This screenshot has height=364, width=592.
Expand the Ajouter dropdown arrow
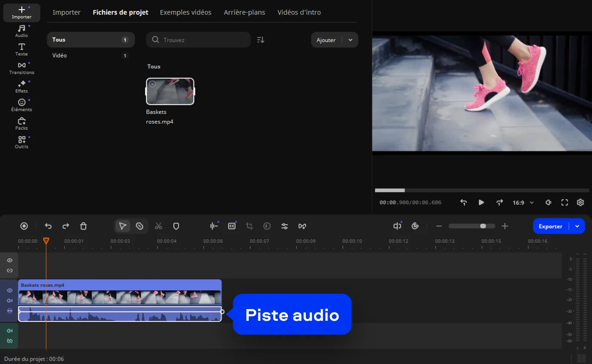click(x=351, y=40)
